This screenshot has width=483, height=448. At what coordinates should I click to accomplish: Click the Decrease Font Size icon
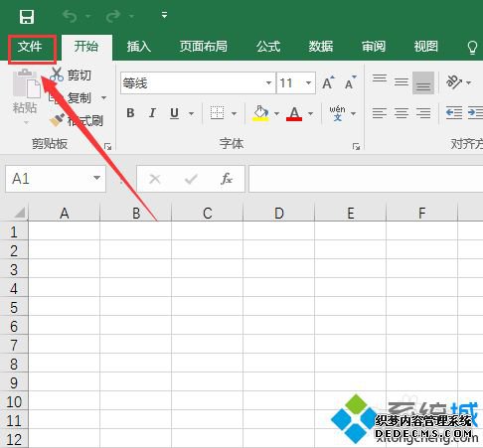point(350,82)
